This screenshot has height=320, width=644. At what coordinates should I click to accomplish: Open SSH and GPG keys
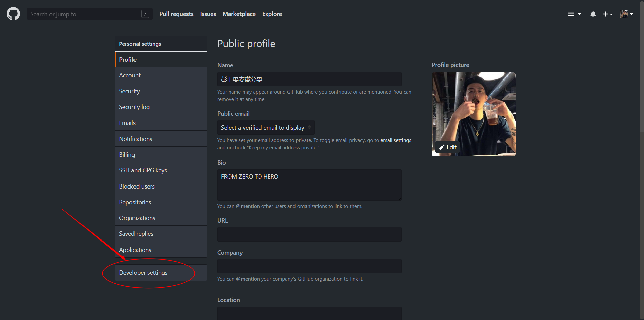[x=161, y=170]
